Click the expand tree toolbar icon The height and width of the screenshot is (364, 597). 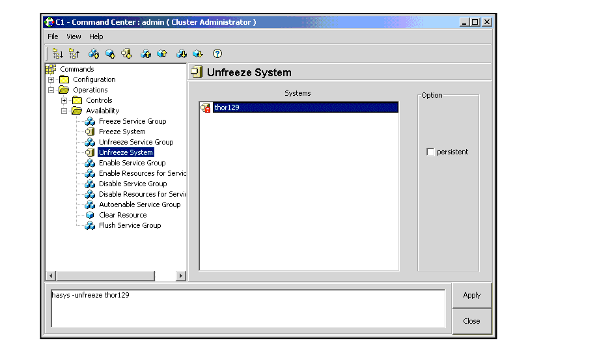[57, 54]
